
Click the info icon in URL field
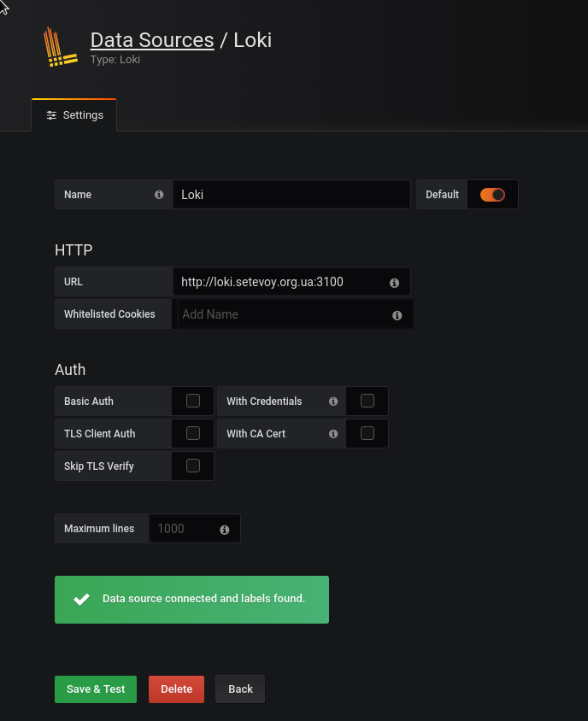pyautogui.click(x=394, y=283)
